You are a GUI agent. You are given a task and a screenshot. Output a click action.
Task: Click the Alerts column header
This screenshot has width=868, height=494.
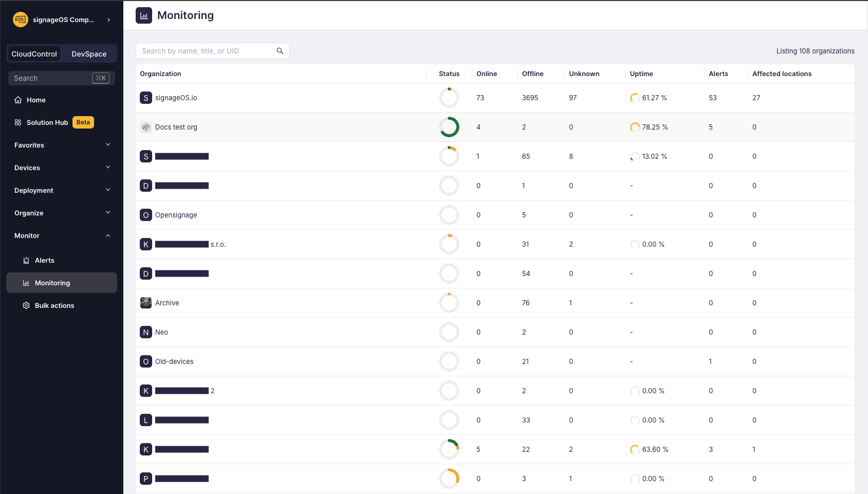[x=718, y=74]
